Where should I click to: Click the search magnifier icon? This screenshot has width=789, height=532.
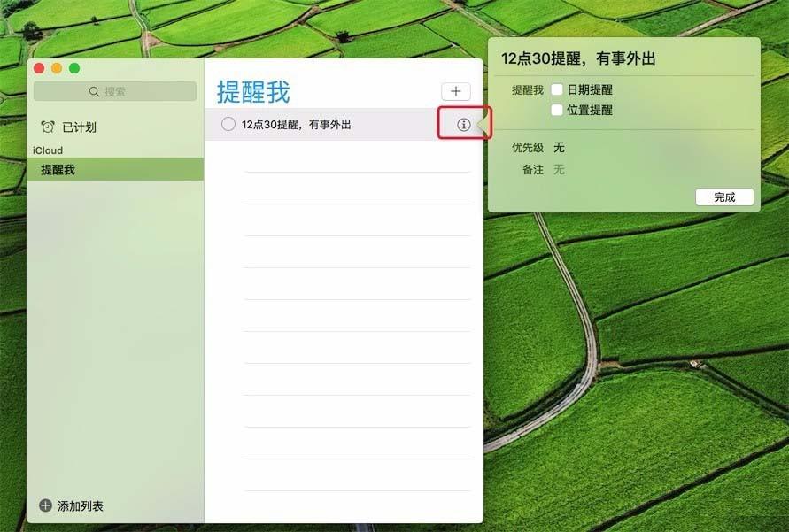coord(93,91)
